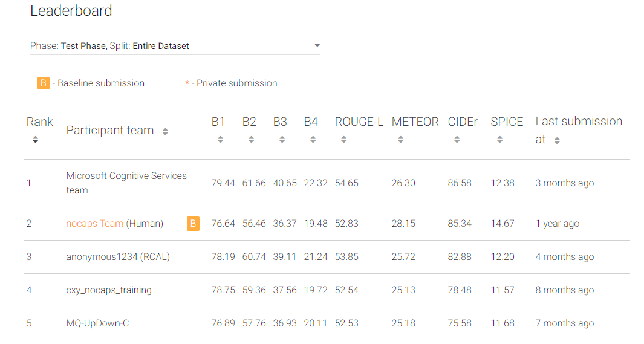Open the Phase and Split dropdown

click(x=175, y=46)
